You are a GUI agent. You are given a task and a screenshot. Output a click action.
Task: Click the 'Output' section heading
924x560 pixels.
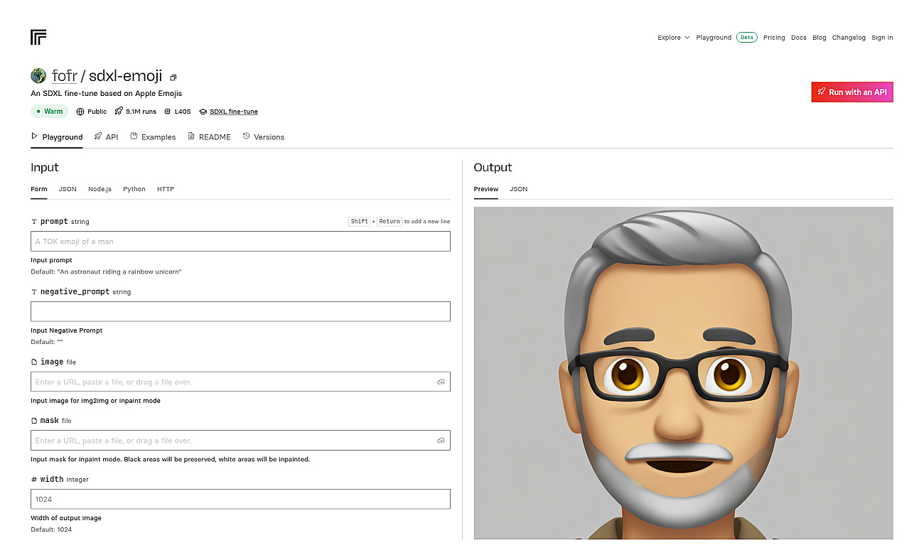pos(493,168)
